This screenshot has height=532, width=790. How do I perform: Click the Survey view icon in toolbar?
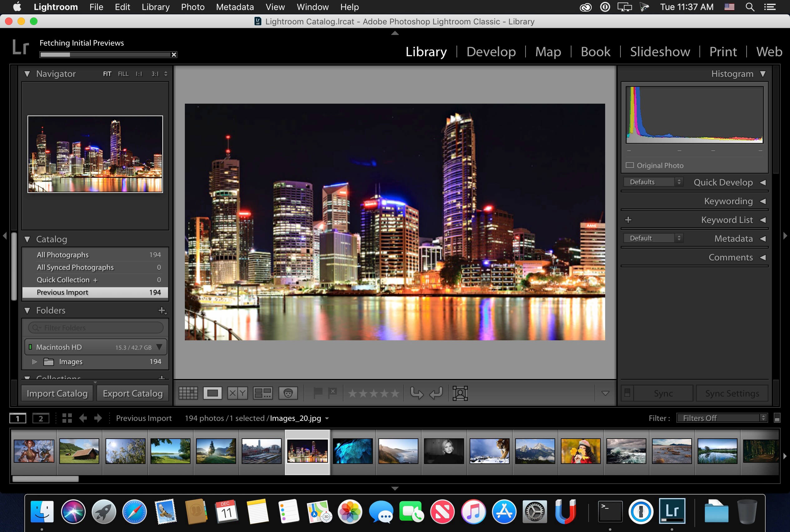(x=262, y=394)
